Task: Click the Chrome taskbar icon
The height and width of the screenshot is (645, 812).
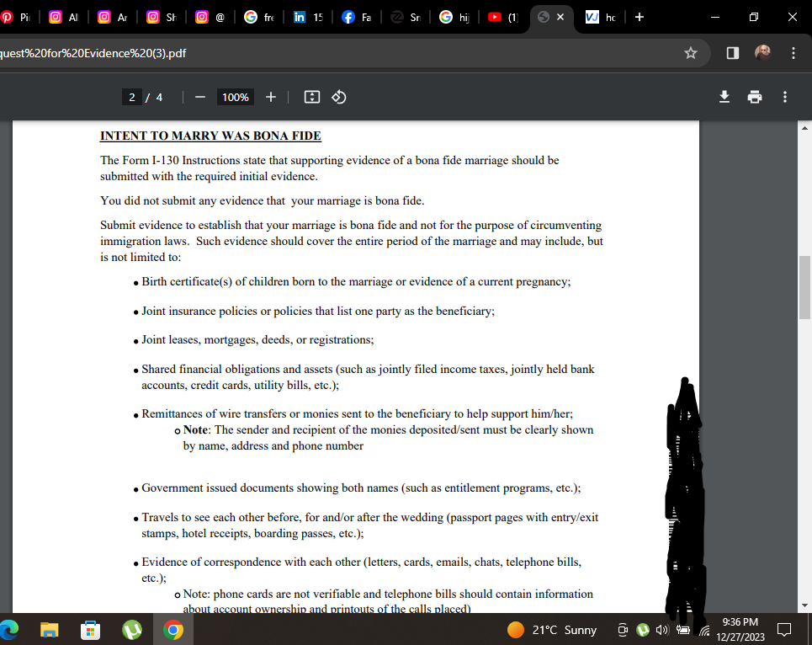Action: pos(173,630)
